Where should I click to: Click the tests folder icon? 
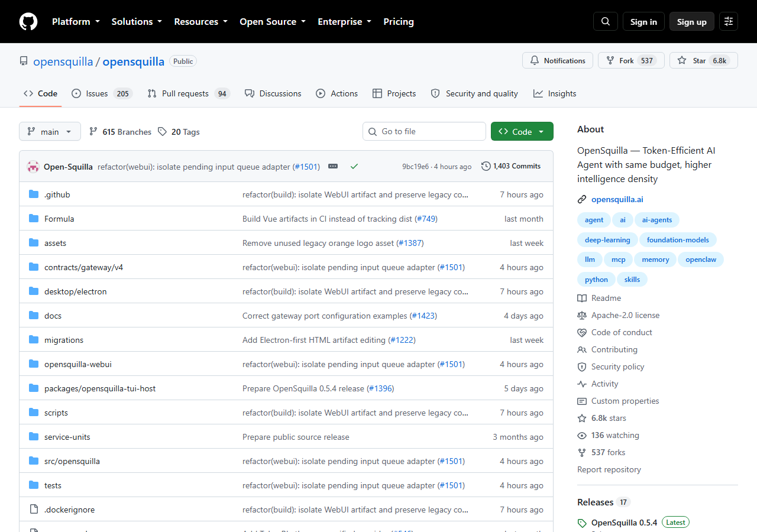point(34,485)
